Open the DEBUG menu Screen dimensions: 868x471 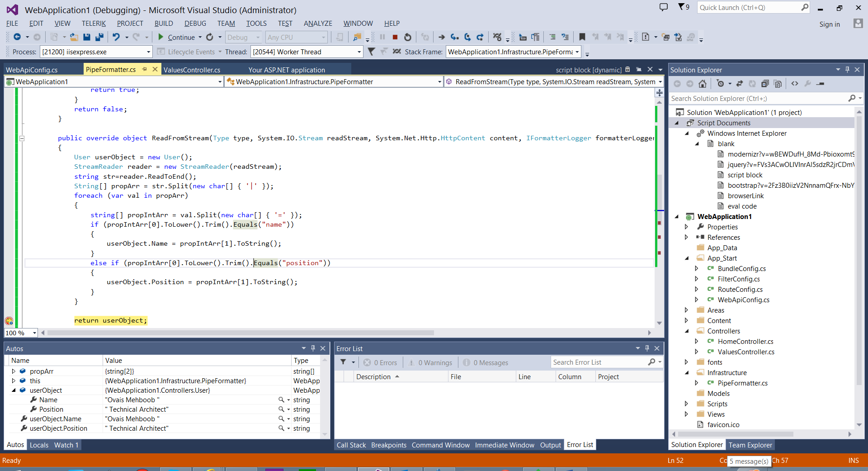tap(195, 23)
